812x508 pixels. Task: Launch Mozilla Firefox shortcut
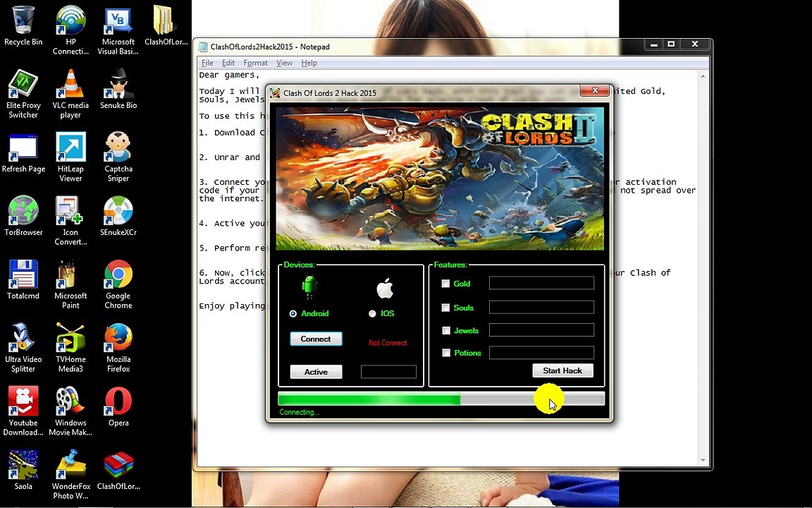pos(118,348)
